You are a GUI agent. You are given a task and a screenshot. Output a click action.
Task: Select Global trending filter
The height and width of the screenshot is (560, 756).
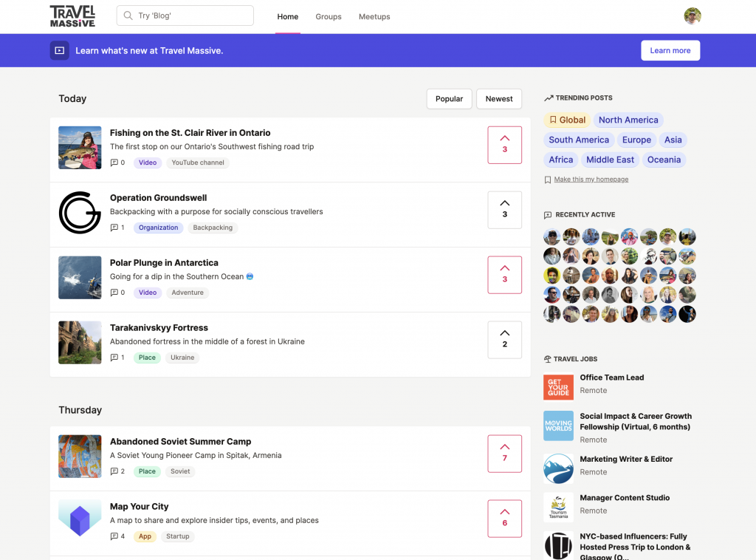coord(568,120)
